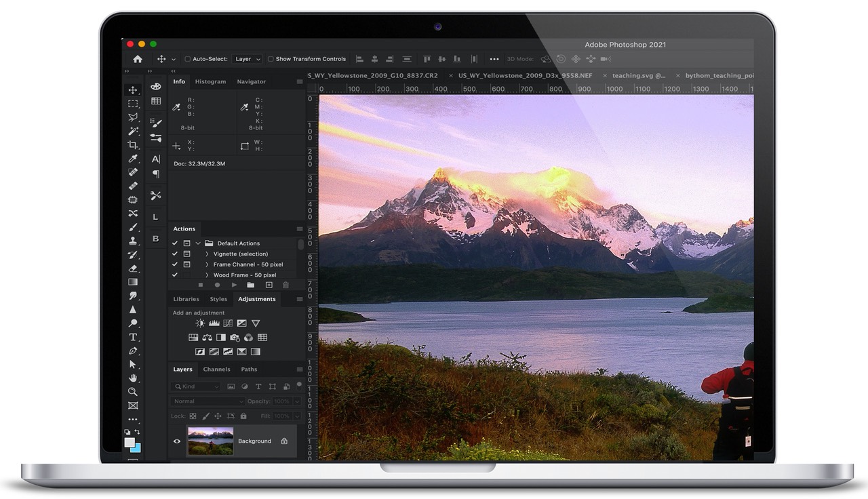This screenshot has height=499, width=868.
Task: Select the Magic Wand tool
Action: coord(133,131)
